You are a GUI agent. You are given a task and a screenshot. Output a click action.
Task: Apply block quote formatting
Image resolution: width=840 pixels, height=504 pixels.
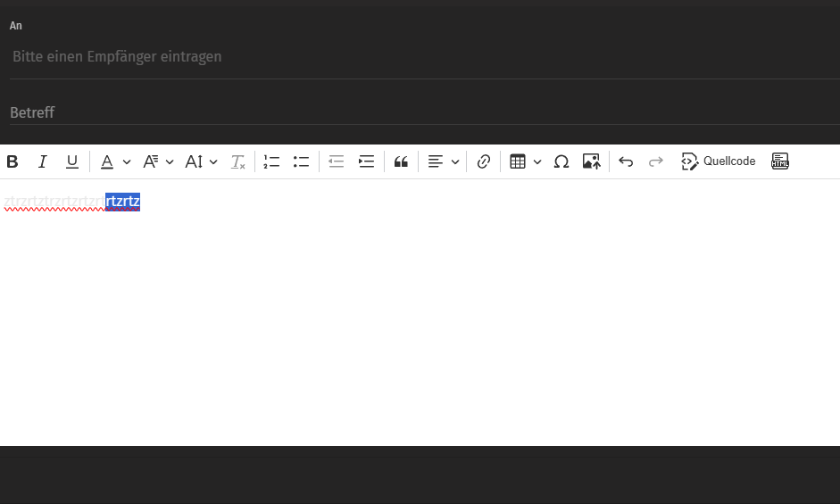pyautogui.click(x=401, y=161)
